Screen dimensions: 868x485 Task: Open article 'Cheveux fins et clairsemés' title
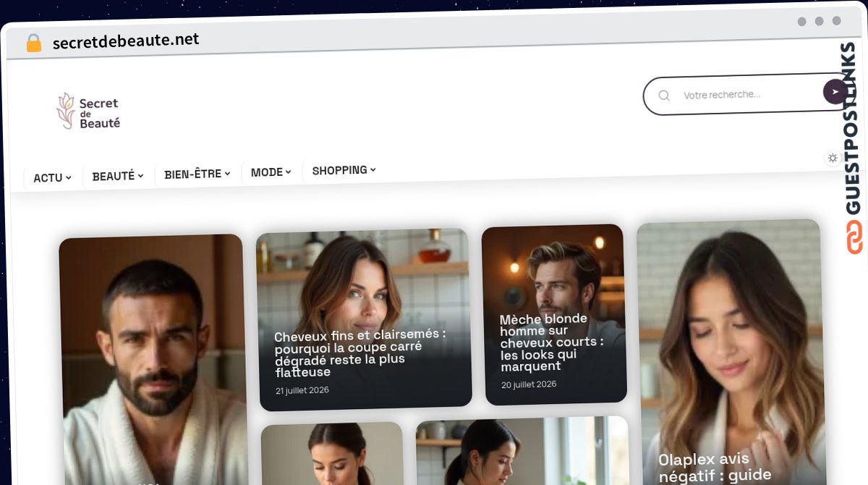point(360,353)
